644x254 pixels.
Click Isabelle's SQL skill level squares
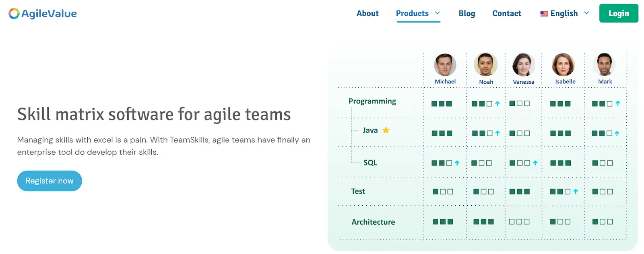(x=561, y=163)
